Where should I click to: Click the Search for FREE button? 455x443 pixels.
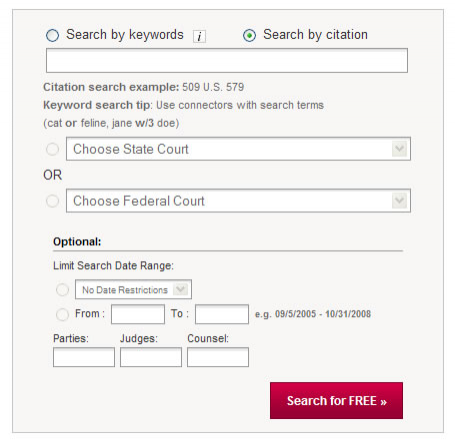[x=336, y=401]
